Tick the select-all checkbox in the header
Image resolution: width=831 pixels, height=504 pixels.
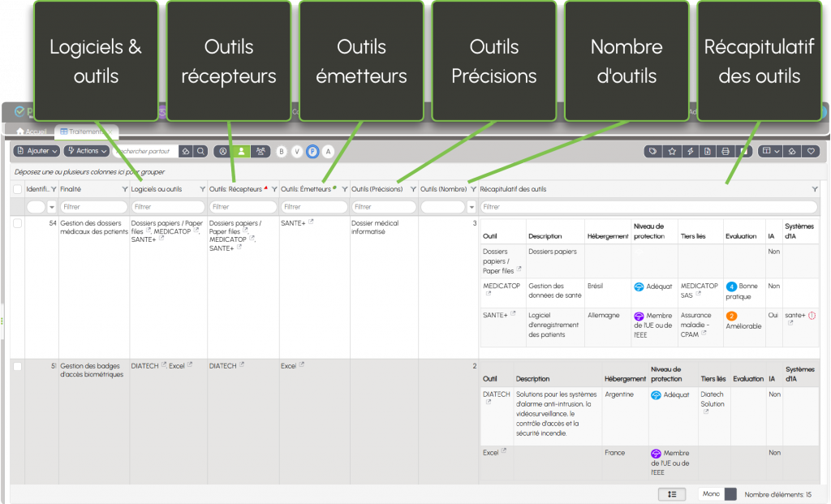[18, 189]
